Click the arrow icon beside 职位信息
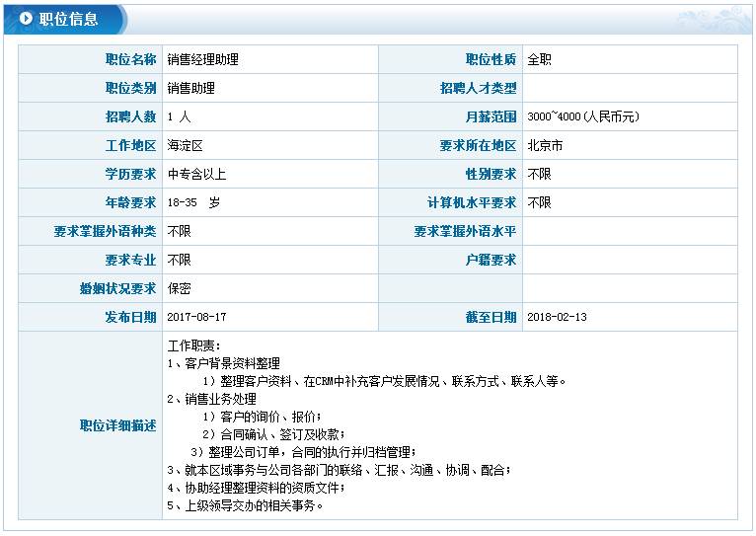The image size is (756, 536). 25,19
